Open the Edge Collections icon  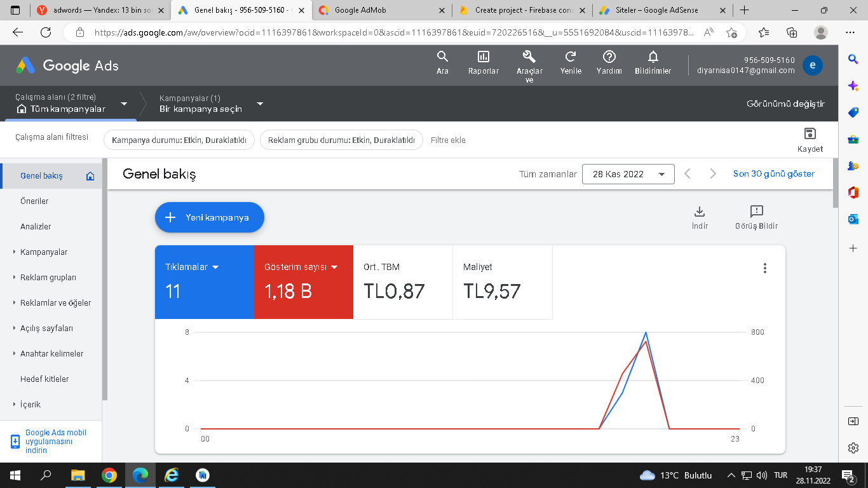pyautogui.click(x=792, y=32)
